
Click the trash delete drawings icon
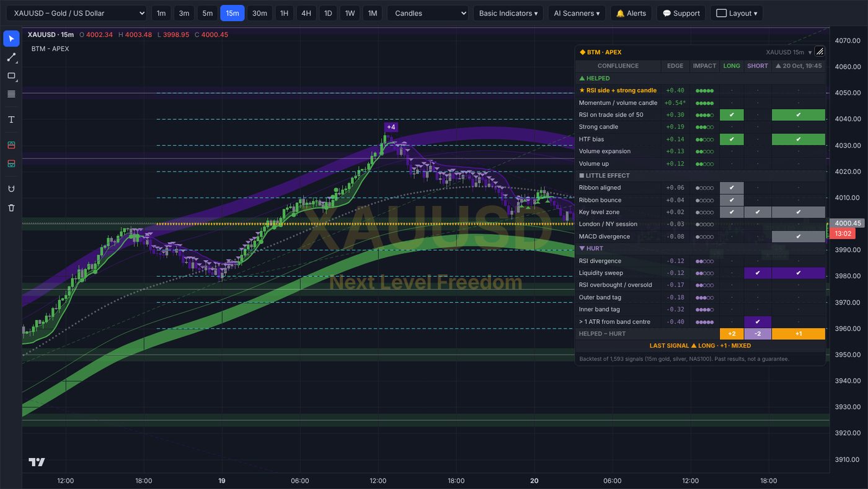11,207
